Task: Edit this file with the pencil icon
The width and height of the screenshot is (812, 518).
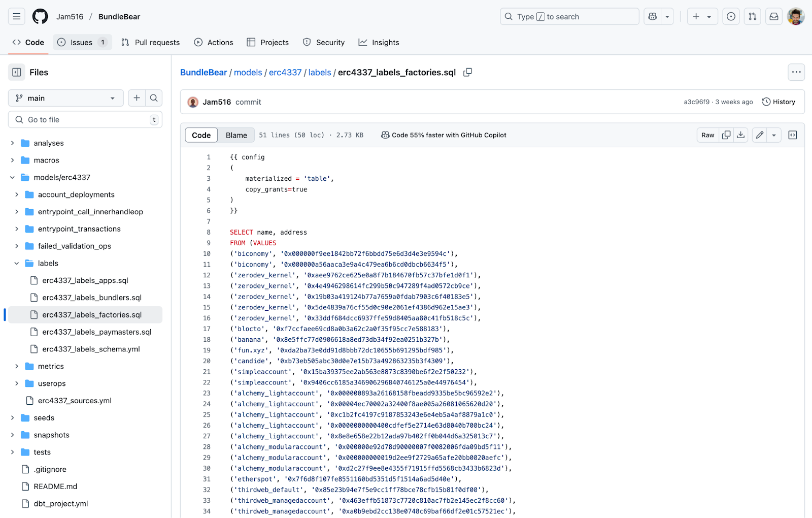Action: (760, 135)
